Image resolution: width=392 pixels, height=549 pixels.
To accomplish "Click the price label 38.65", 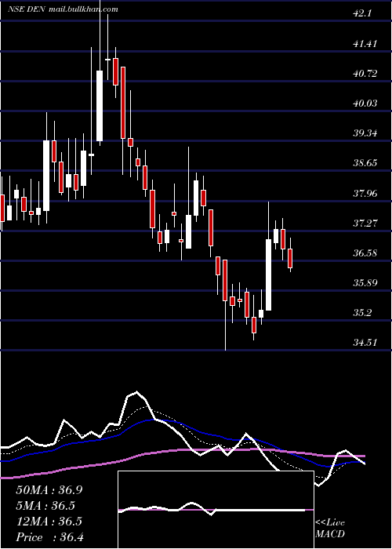I will pos(365,163).
